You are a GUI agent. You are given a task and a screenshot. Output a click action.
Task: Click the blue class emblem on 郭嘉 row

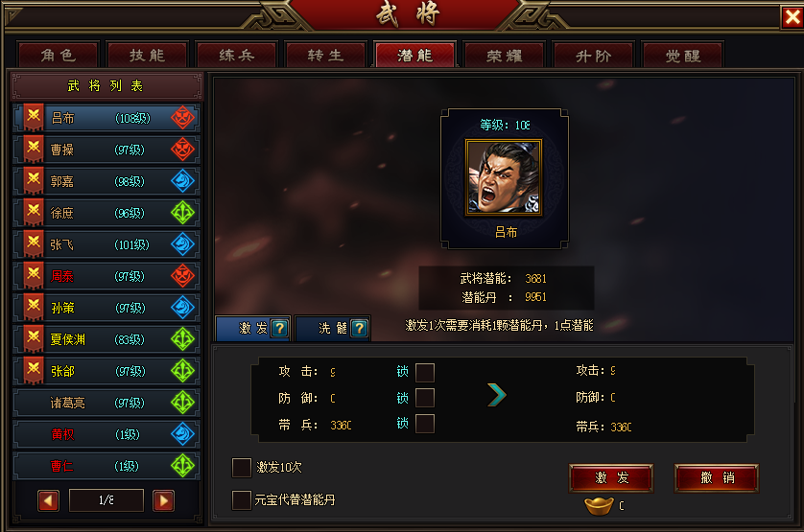pos(182,181)
